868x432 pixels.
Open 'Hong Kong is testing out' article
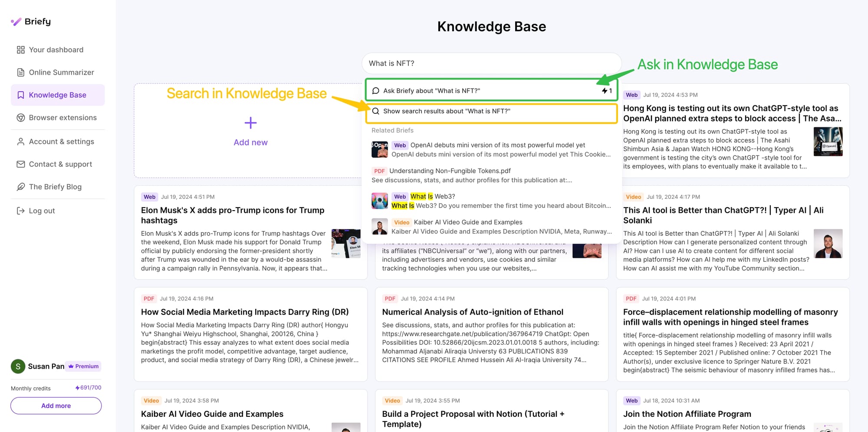(x=732, y=113)
